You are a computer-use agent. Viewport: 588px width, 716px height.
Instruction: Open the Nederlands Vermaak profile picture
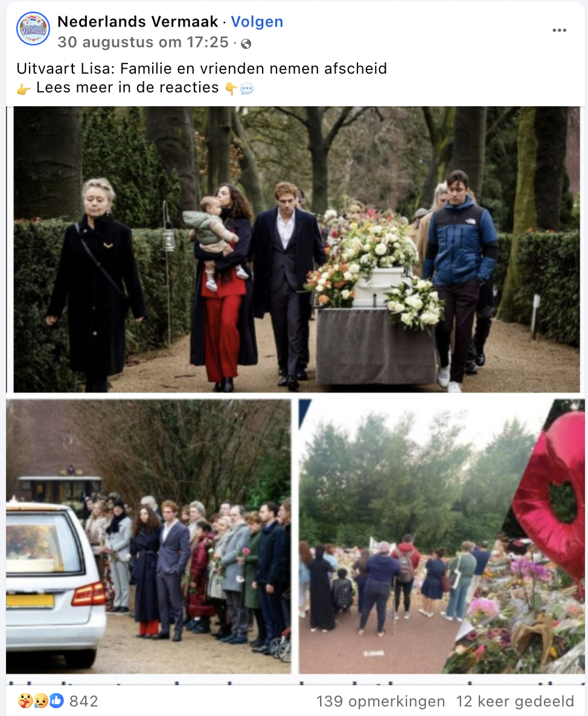[x=33, y=29]
